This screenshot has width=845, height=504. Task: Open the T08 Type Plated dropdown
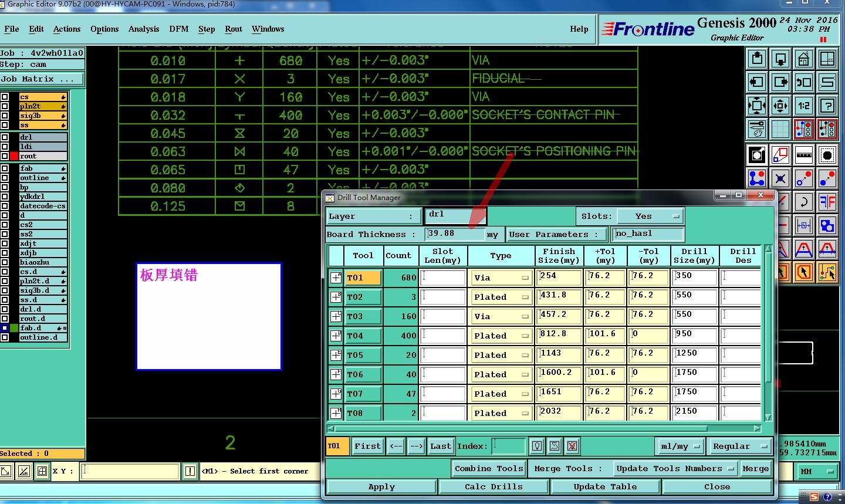coord(501,413)
